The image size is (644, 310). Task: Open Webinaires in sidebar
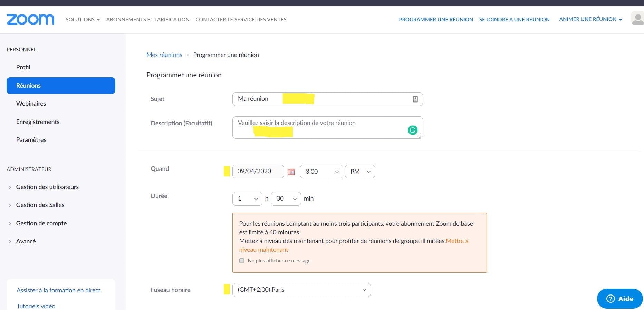point(31,104)
